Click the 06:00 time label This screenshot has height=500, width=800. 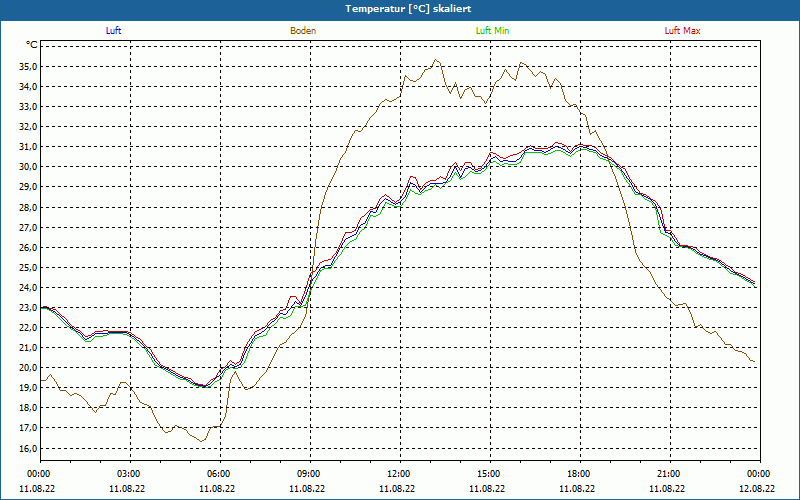click(220, 474)
